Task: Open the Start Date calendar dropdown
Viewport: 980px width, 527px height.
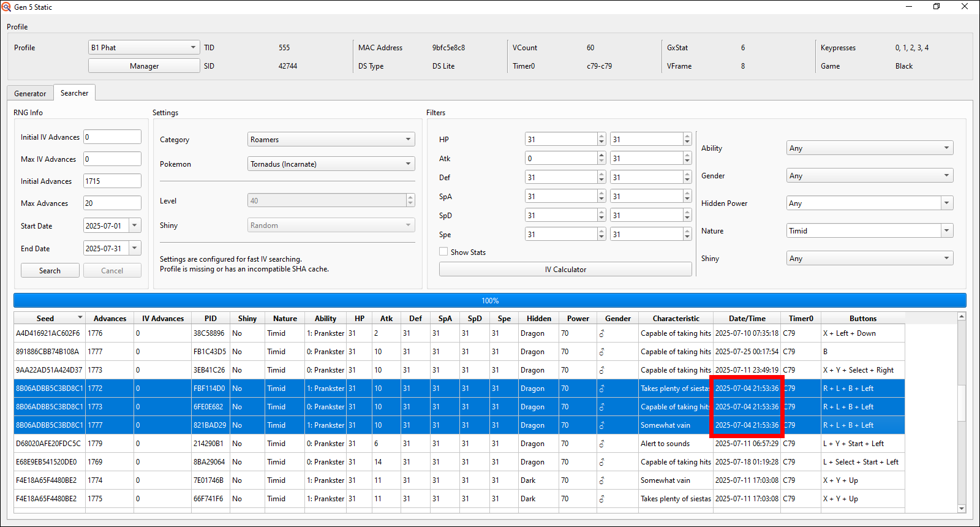Action: point(135,226)
